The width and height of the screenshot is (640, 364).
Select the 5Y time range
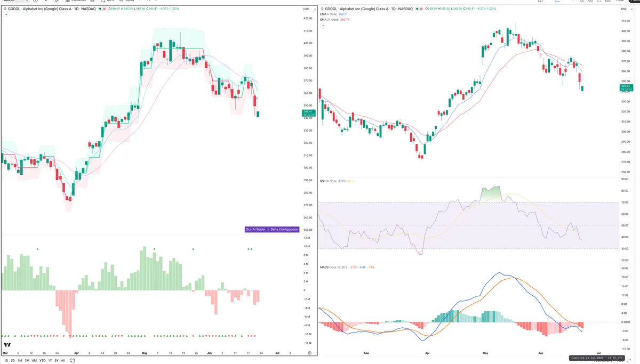tap(57, 361)
